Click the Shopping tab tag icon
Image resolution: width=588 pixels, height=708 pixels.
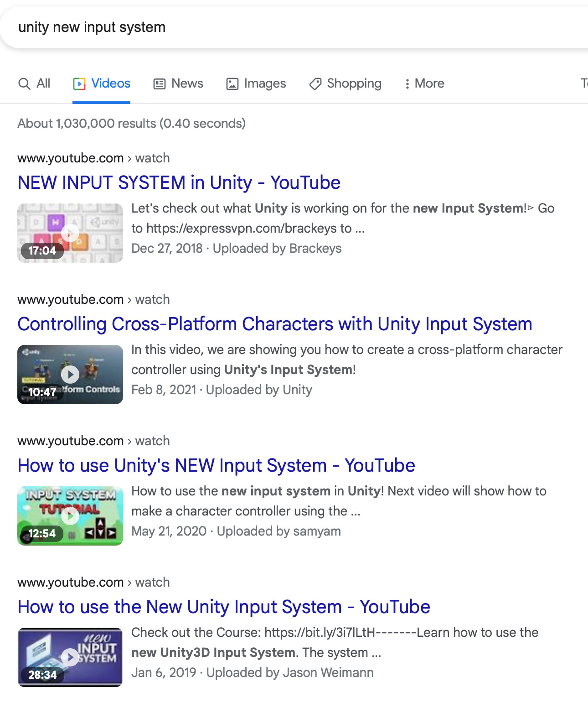point(315,84)
